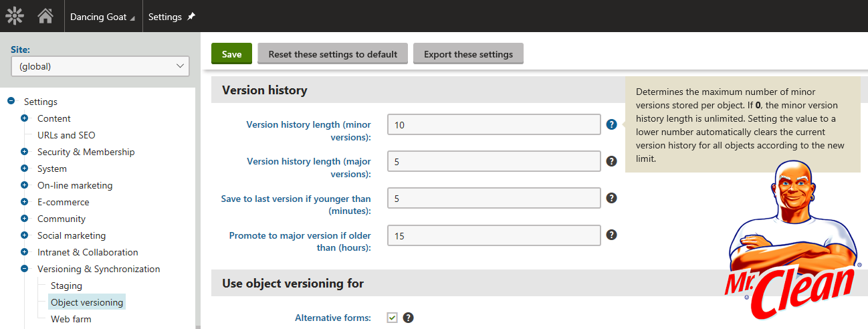This screenshot has width=868, height=329.
Task: Collapse the Versioning & Synchronization node
Action: click(x=25, y=269)
